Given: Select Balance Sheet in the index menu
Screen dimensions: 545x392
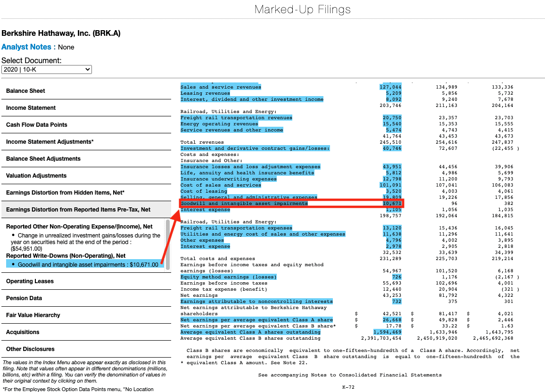Looking at the screenshot, I should pyautogui.click(x=86, y=91).
